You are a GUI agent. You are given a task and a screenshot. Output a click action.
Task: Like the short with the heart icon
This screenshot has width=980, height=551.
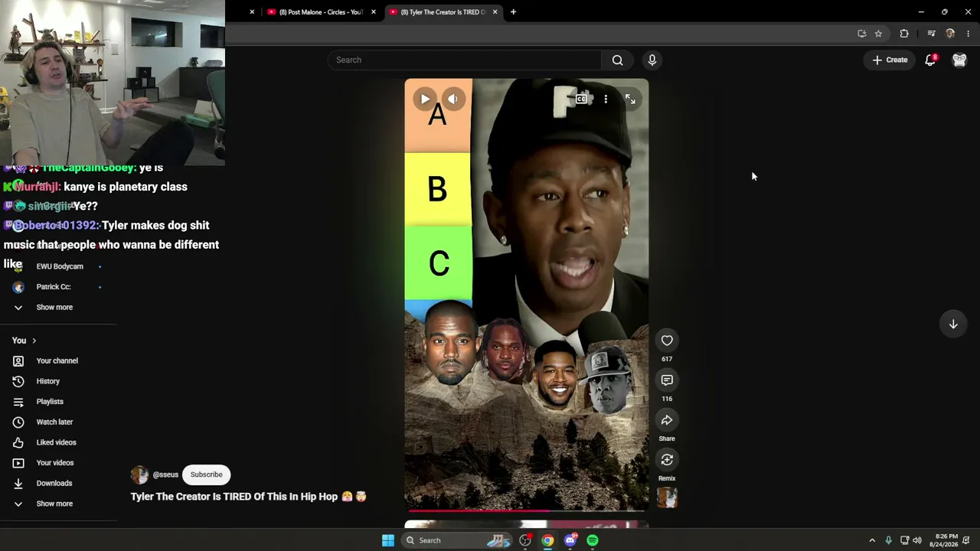click(x=667, y=341)
